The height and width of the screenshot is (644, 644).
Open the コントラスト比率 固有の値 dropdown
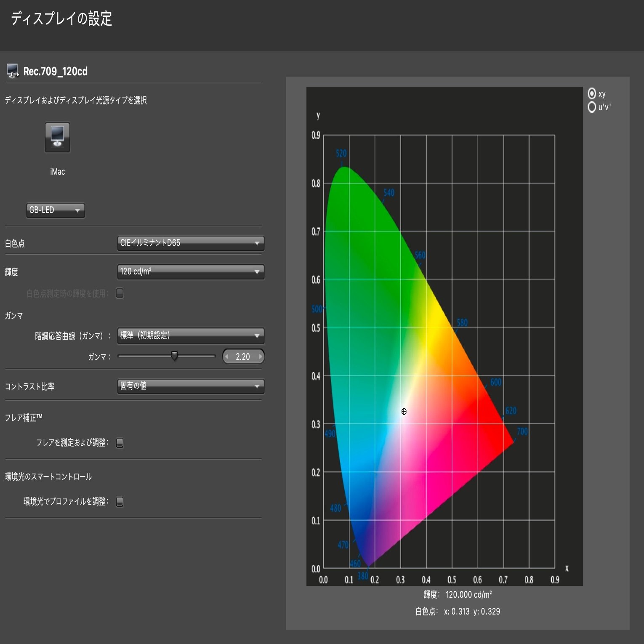(x=191, y=386)
